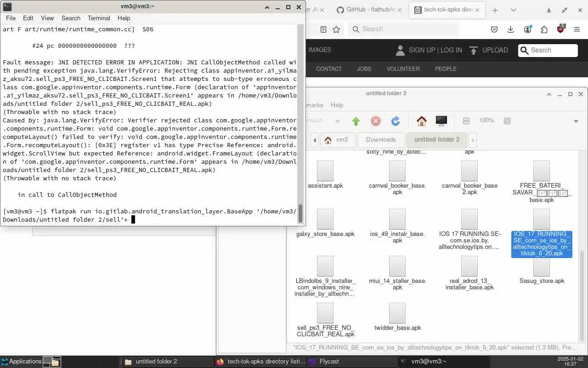
Task: Click SIGN UP link
Action: tap(422, 50)
